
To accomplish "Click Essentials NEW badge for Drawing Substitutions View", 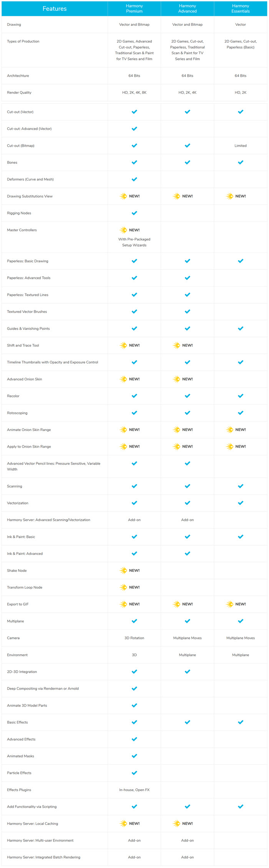I will pos(236,196).
